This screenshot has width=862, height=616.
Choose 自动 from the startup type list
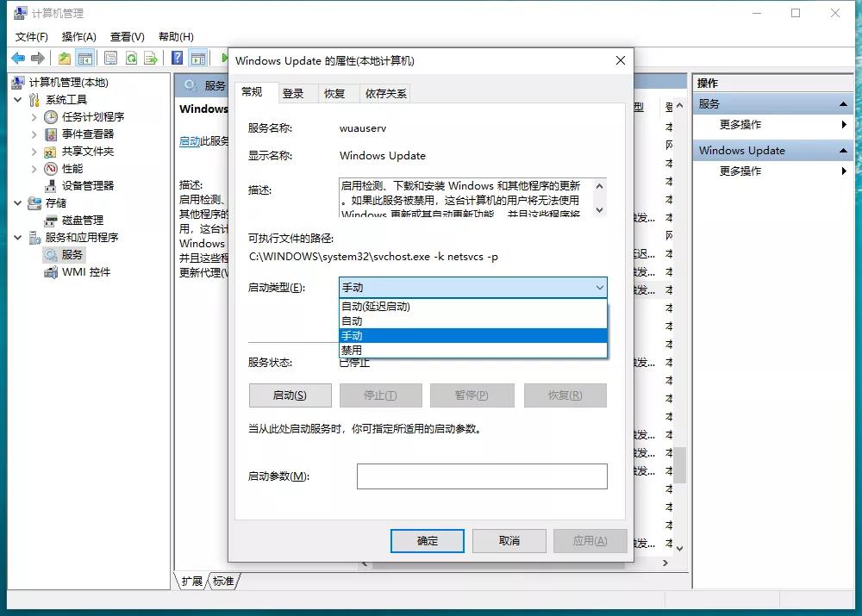coord(472,320)
